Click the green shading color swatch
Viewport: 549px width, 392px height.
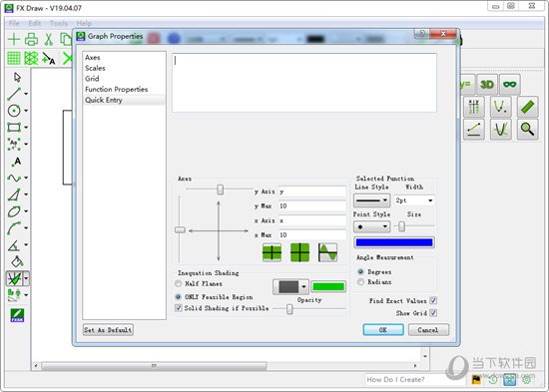[x=328, y=286]
